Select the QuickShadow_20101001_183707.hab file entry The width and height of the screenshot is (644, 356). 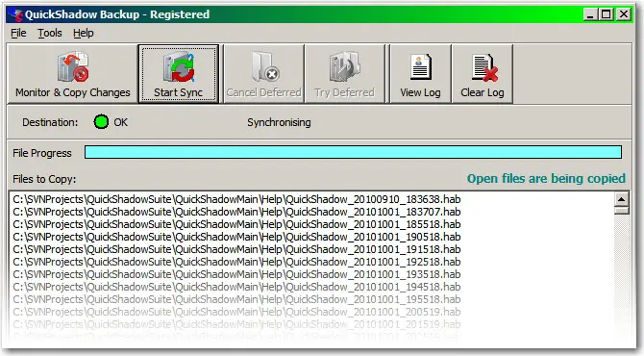(236, 212)
